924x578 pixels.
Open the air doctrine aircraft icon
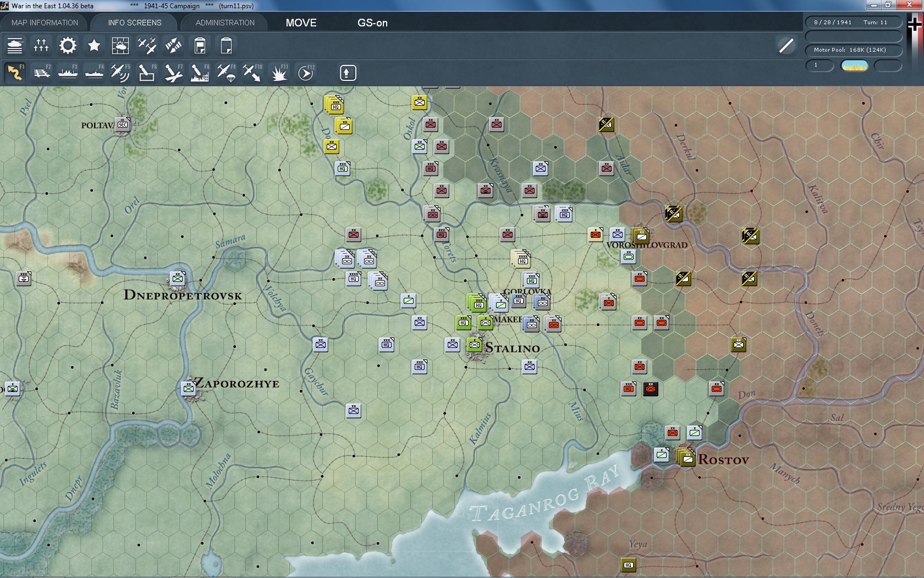pyautogui.click(x=147, y=46)
